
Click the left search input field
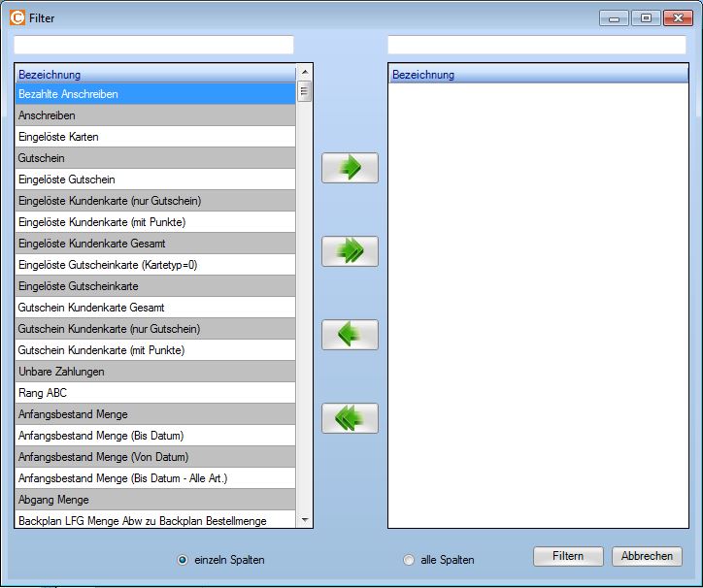click(x=153, y=45)
